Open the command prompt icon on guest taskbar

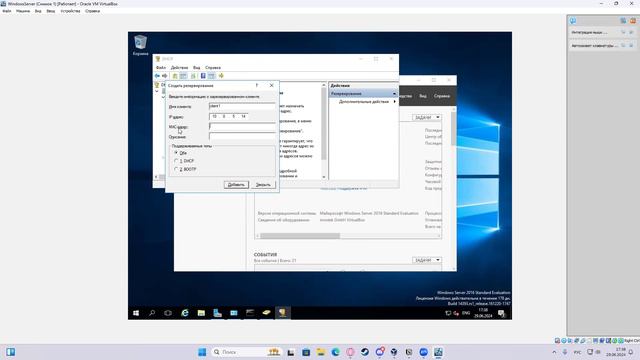pyautogui.click(x=250, y=313)
